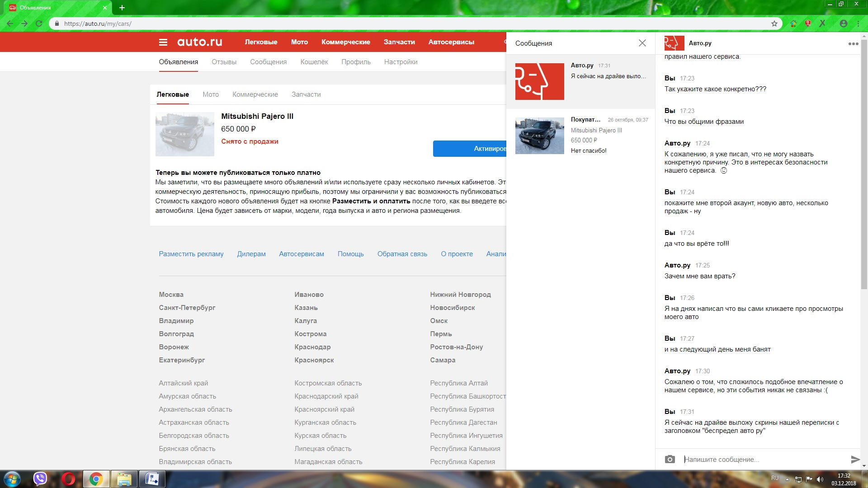Image resolution: width=868 pixels, height=488 pixels.
Task: Select the Запчасти listings tab
Action: 306,94
